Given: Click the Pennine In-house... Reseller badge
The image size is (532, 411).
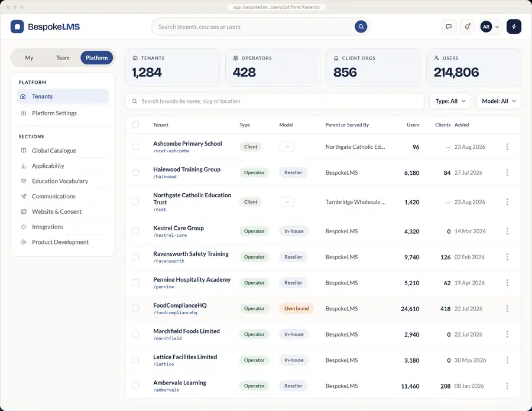Looking at the screenshot, I should (x=293, y=283).
